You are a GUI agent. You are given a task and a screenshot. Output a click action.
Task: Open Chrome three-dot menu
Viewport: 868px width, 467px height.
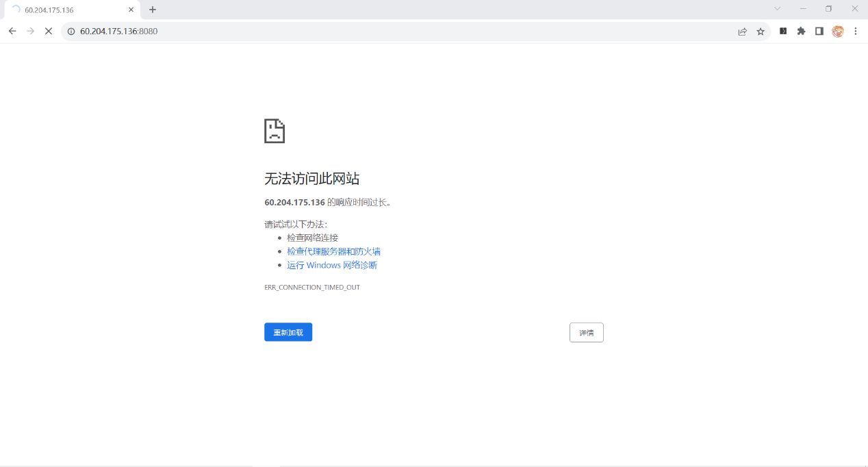[856, 31]
